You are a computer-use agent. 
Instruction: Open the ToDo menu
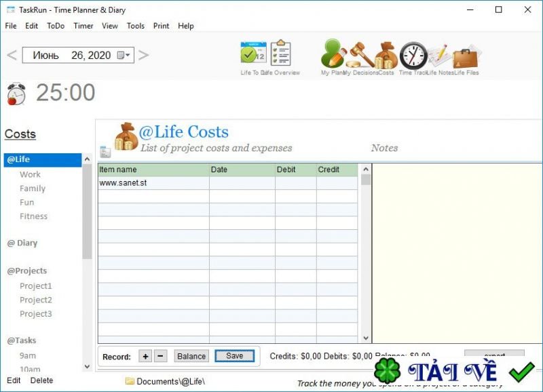pos(56,26)
